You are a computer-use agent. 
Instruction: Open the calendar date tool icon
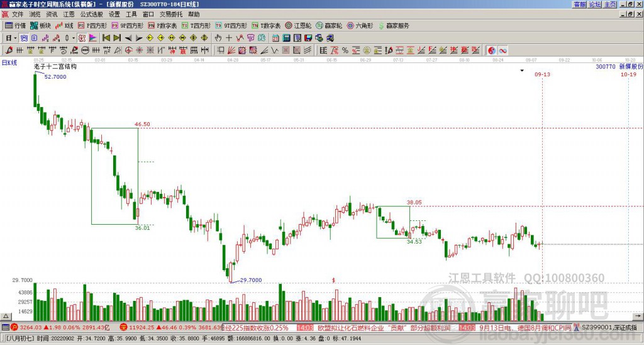(275, 38)
